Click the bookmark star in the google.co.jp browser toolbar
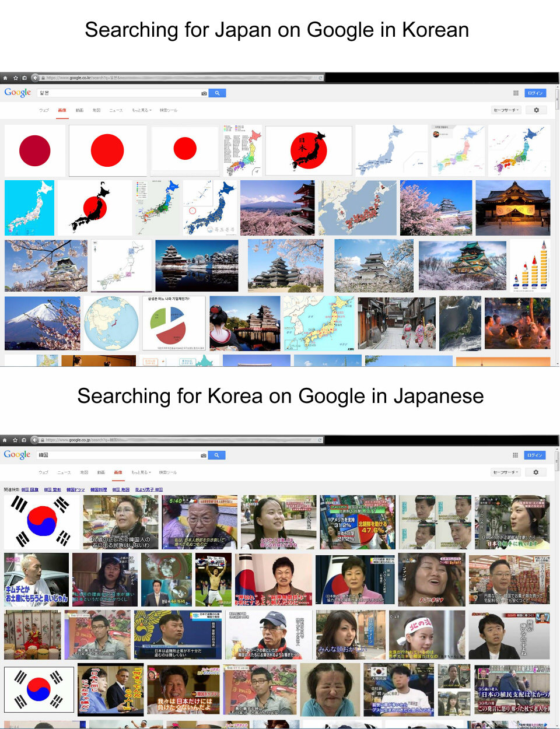This screenshot has height=729, width=560. (x=15, y=440)
